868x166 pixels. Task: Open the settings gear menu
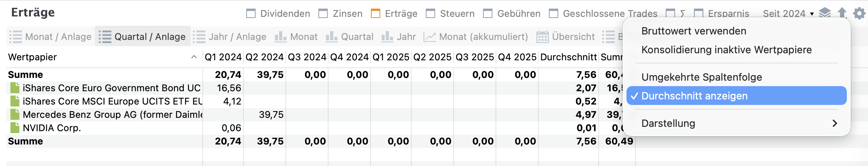point(859,13)
